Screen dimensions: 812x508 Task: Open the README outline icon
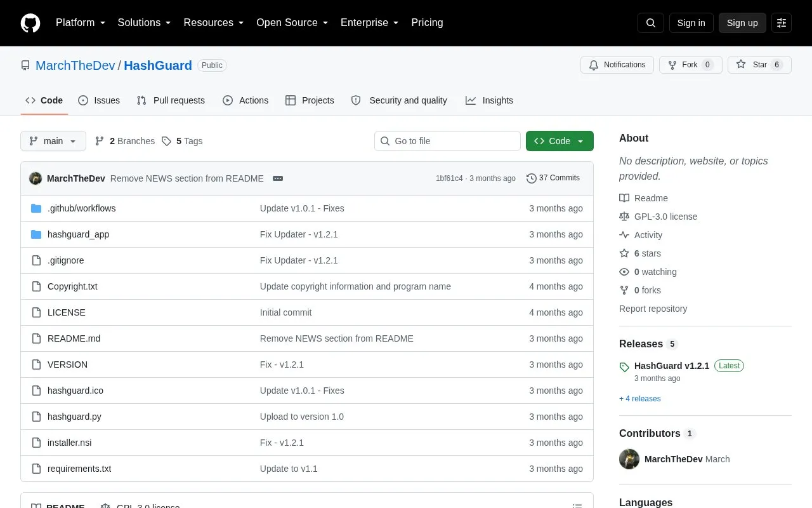(577, 506)
